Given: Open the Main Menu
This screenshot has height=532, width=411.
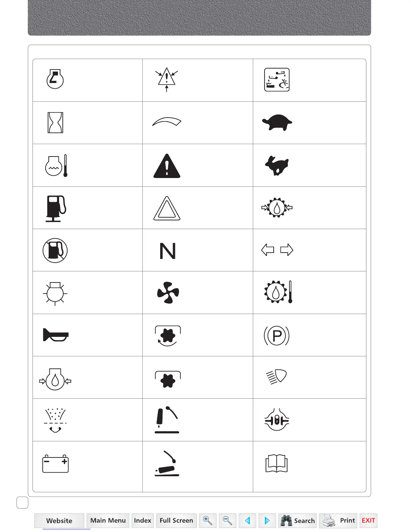Looking at the screenshot, I should coord(108,521).
